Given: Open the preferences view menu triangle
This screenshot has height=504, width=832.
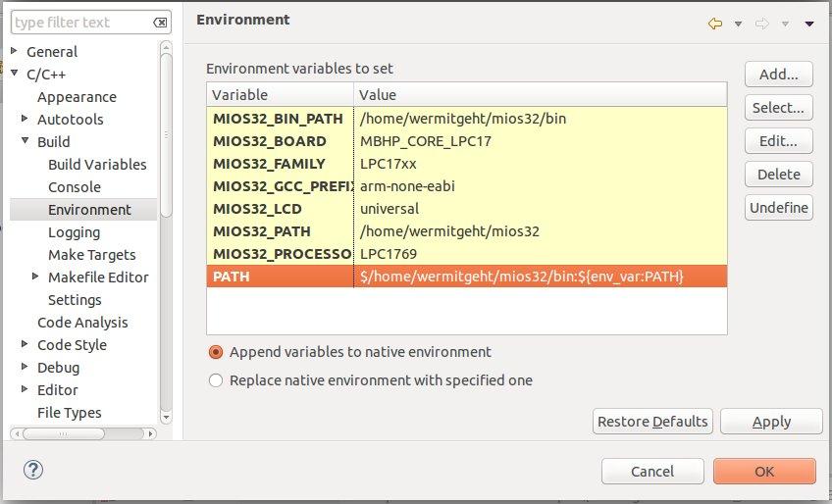Looking at the screenshot, I should (x=809, y=24).
